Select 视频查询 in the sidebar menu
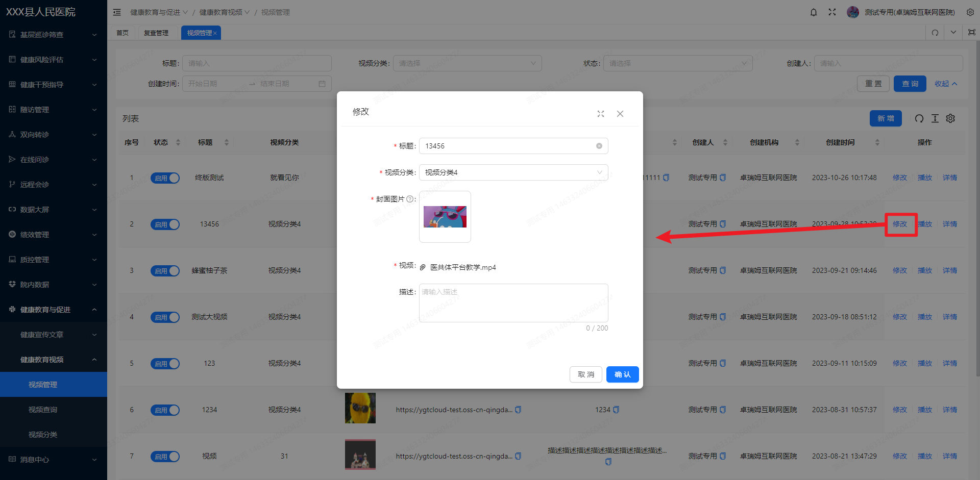980x480 pixels. click(43, 409)
